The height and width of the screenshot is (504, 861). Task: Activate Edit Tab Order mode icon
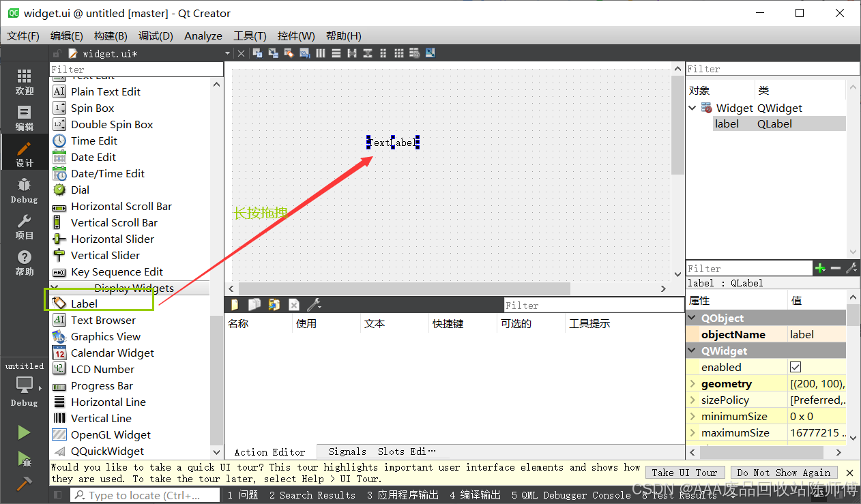(304, 53)
